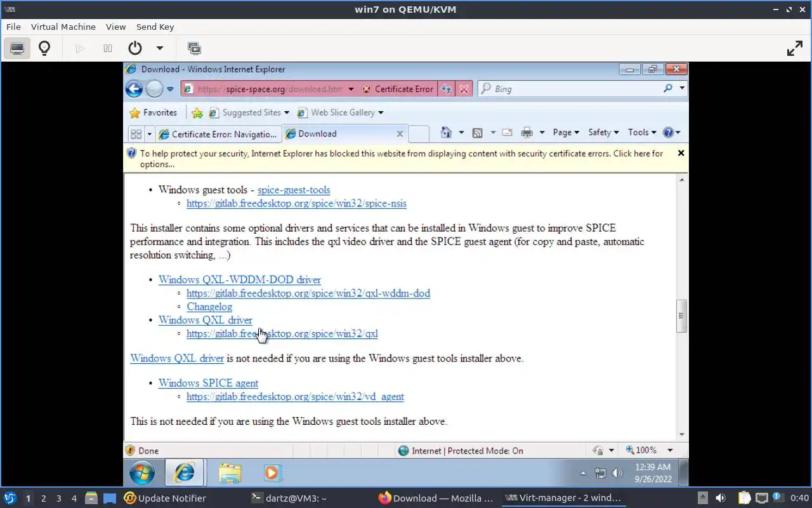Click the spice-space.org address bar
This screenshot has height=508, width=812.
(x=270, y=89)
